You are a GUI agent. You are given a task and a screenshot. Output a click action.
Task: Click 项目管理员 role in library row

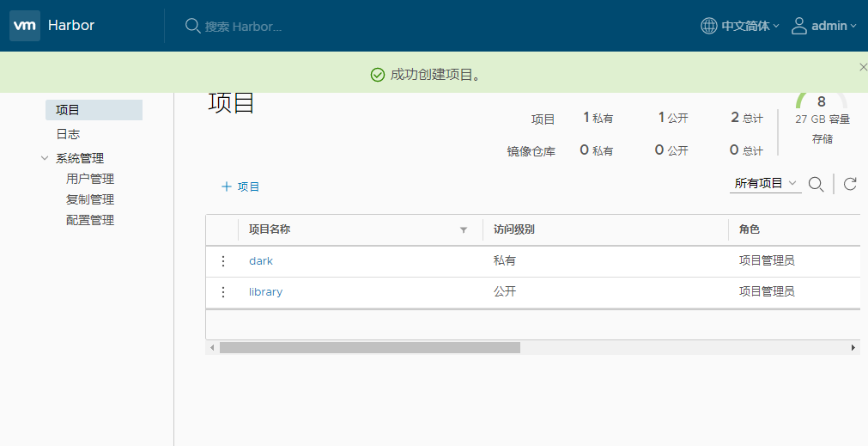[x=767, y=291]
